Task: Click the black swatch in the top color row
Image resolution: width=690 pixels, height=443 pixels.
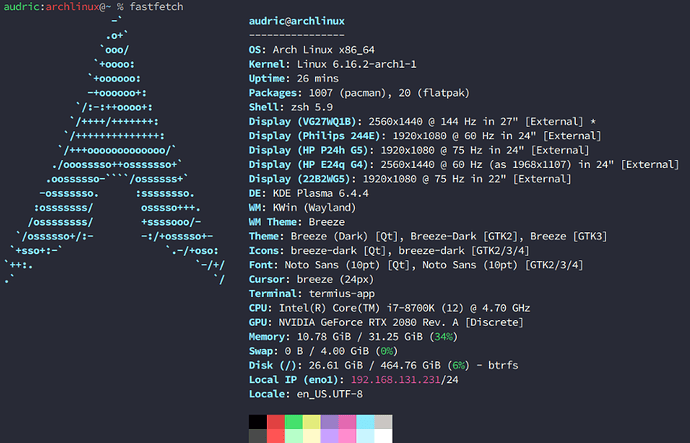Action: (x=258, y=422)
